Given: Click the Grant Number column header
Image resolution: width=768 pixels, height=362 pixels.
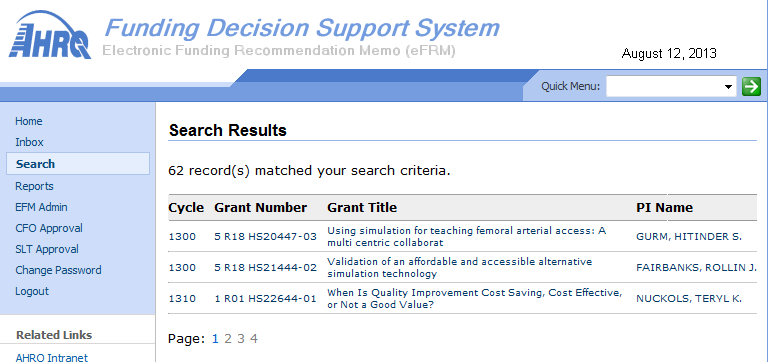Looking at the screenshot, I should click(x=261, y=208).
